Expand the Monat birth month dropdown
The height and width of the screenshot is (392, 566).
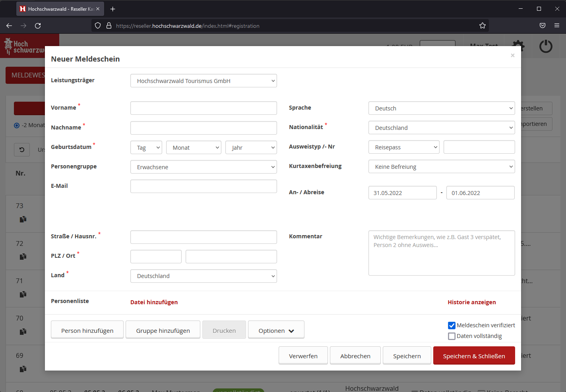194,148
